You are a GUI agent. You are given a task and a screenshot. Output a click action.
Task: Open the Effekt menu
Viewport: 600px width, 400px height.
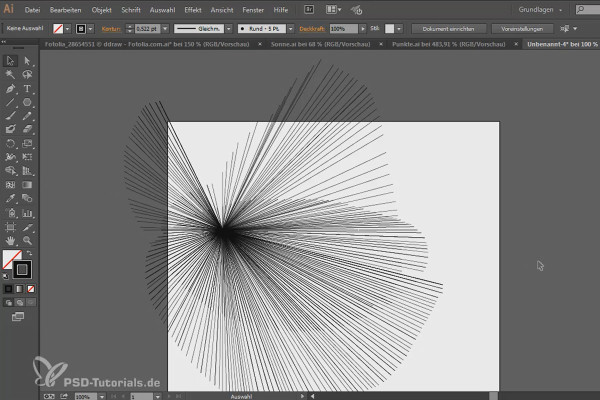pos(193,10)
